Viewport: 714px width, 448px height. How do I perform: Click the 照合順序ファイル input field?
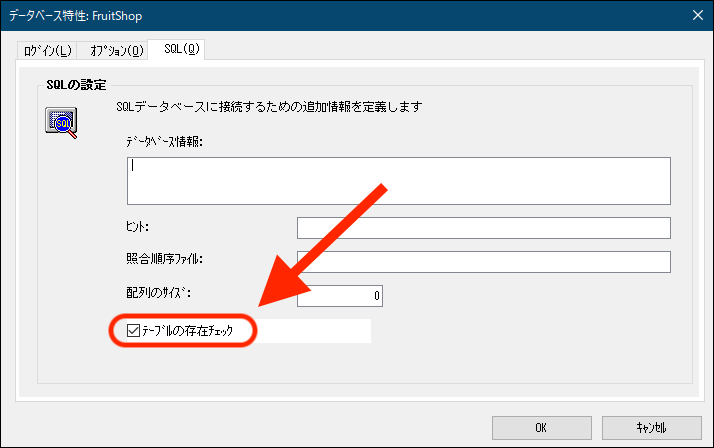click(x=483, y=262)
